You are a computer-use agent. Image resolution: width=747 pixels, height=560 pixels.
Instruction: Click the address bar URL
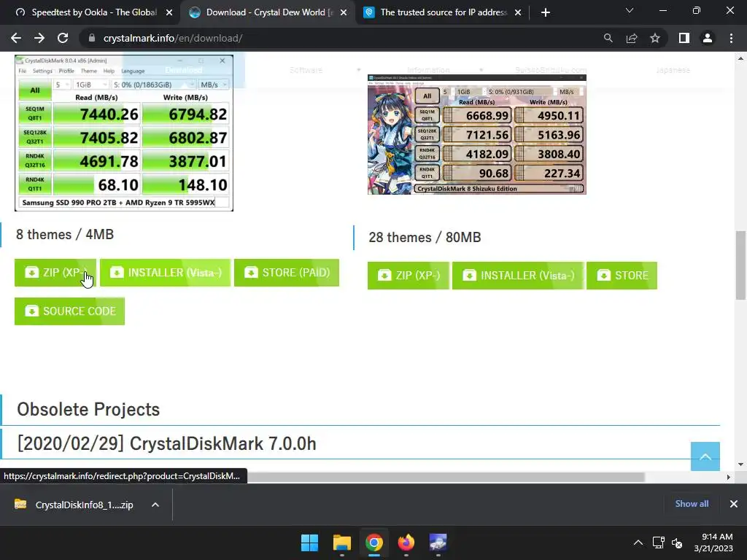coord(173,38)
